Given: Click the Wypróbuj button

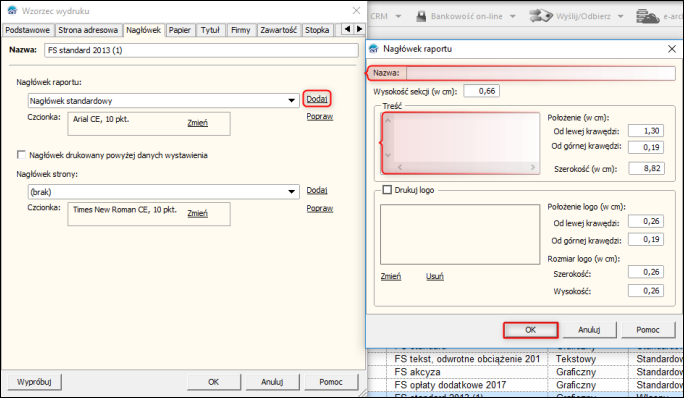Looking at the screenshot, I should (34, 382).
